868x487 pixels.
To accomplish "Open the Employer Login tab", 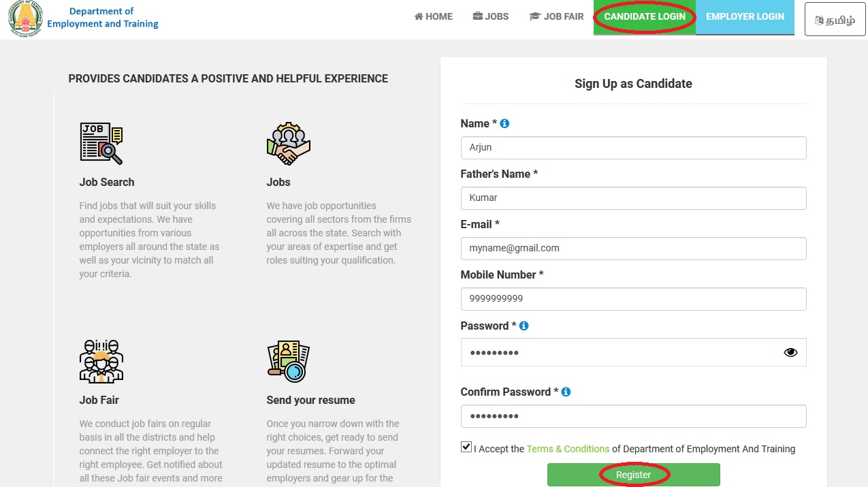I will [x=745, y=17].
